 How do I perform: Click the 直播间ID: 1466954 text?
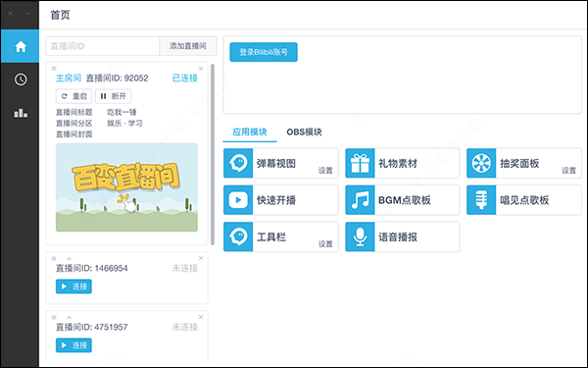click(x=92, y=268)
